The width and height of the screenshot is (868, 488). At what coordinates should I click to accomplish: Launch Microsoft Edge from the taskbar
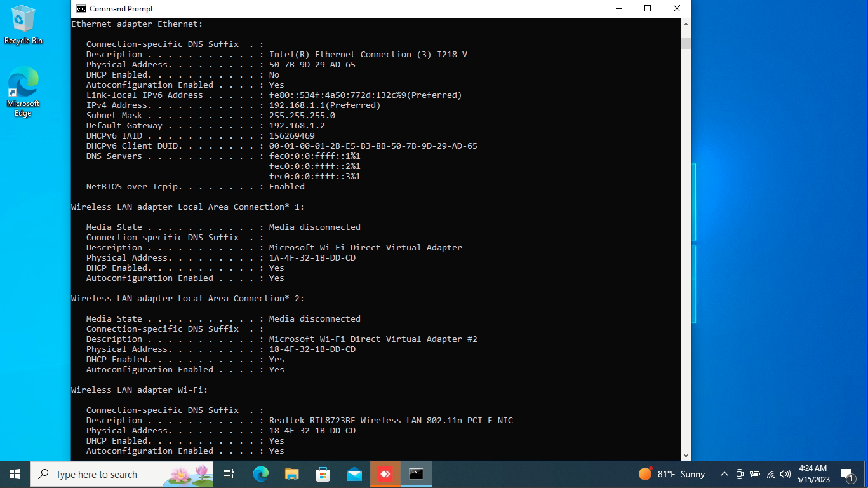pos(260,473)
